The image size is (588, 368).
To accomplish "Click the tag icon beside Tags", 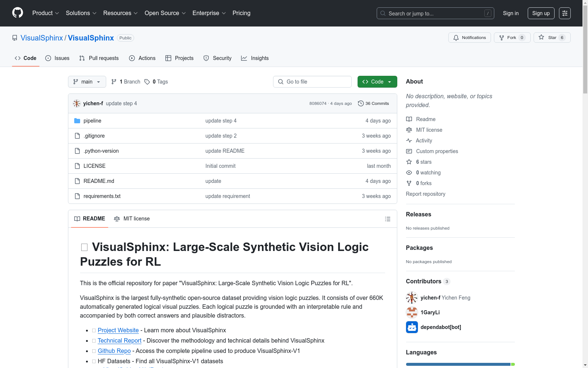I will point(147,82).
